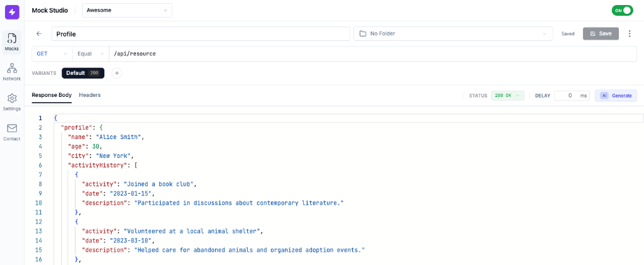Toggle the ON switch off
The height and width of the screenshot is (265, 644).
click(622, 11)
